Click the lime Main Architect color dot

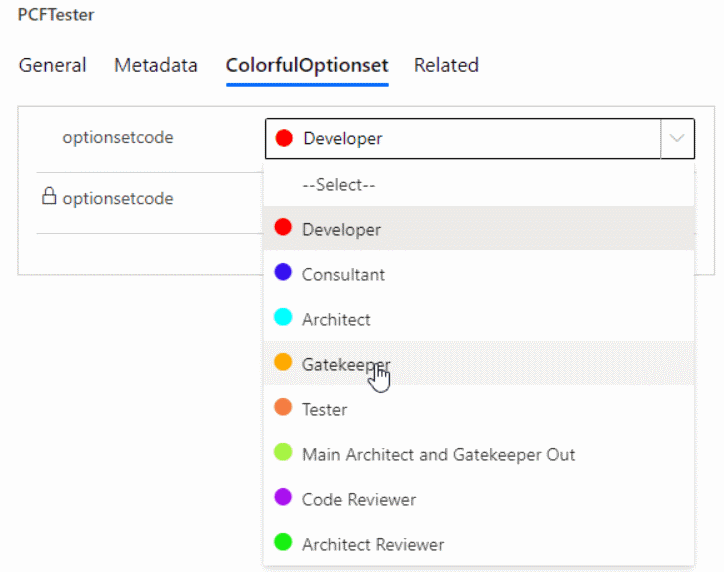[283, 452]
